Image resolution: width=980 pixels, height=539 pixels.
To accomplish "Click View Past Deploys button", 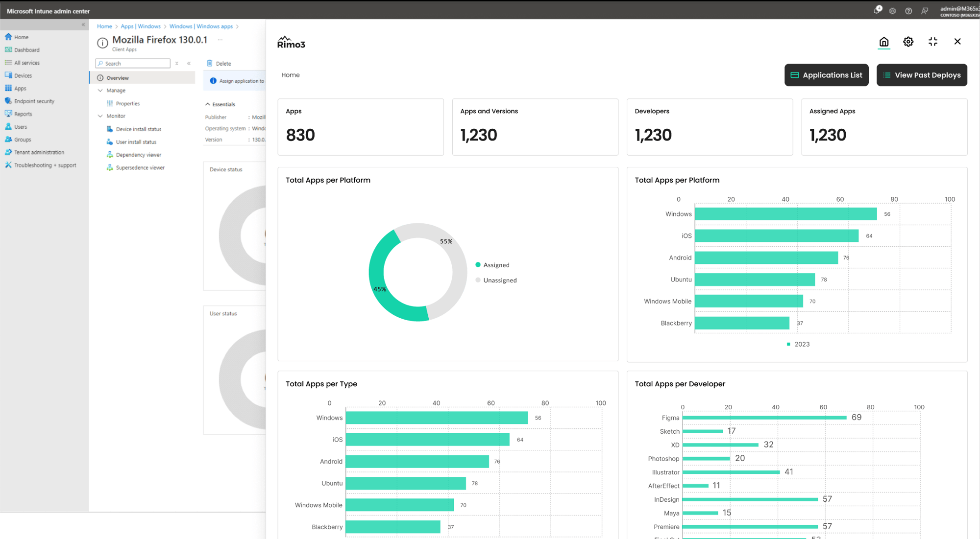I will [921, 75].
